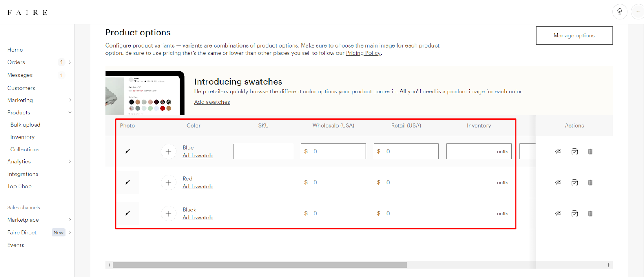Toggle visibility eye for Red variant

pos(558,183)
